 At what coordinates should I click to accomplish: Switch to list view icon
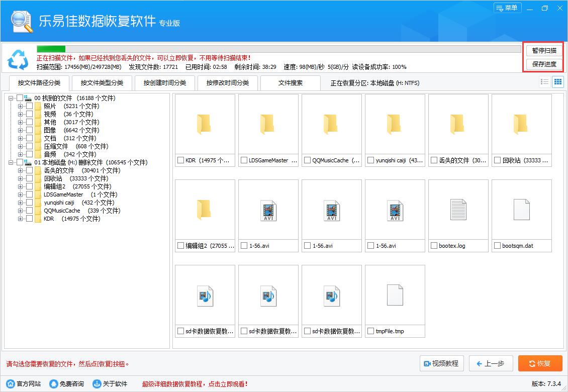[544, 82]
